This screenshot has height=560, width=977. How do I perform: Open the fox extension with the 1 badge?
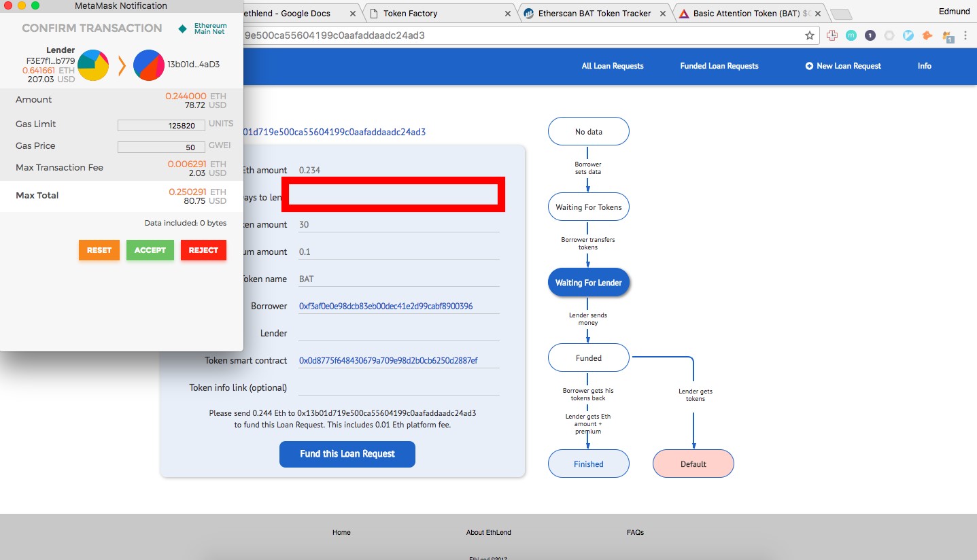tap(946, 36)
